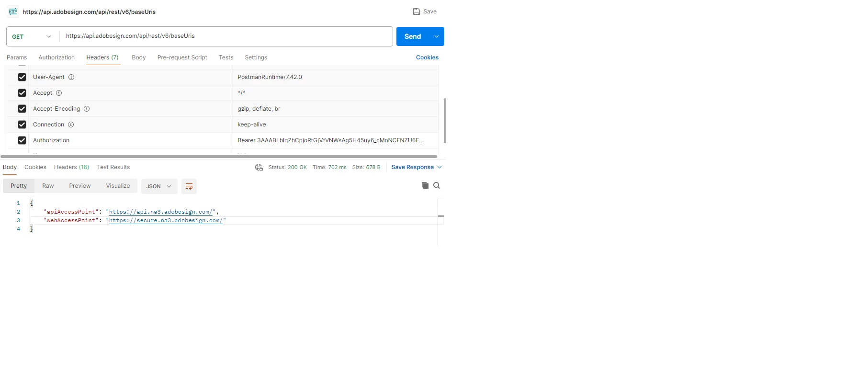Open the api.na3.adobesign.com link
The height and width of the screenshot is (387, 868).
tap(160, 212)
